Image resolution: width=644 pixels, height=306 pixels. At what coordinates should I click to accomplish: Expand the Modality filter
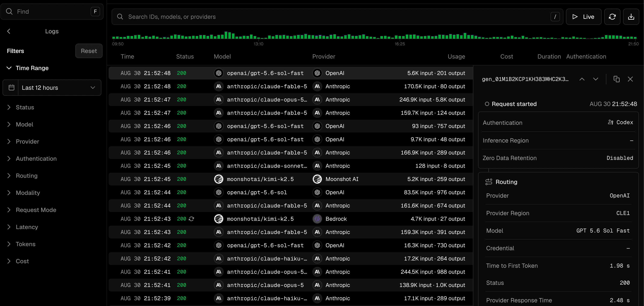[23, 193]
